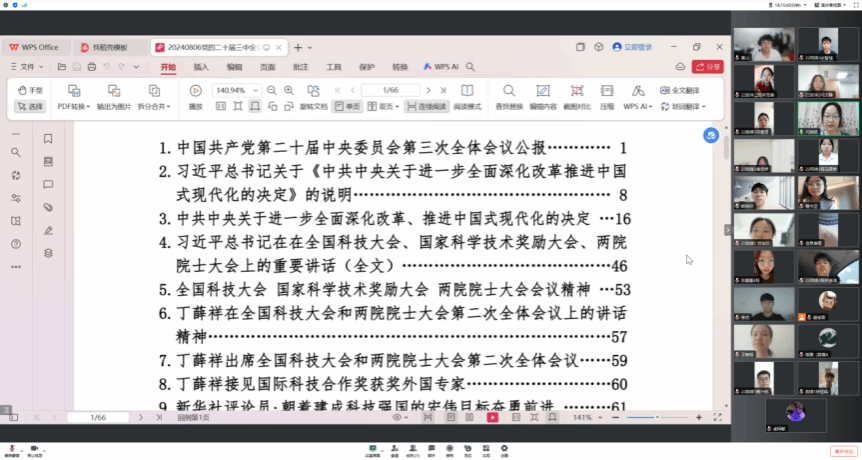Image resolution: width=862 pixels, height=460 pixels.
Task: Toggle the 选择 select tool
Action: click(31, 106)
